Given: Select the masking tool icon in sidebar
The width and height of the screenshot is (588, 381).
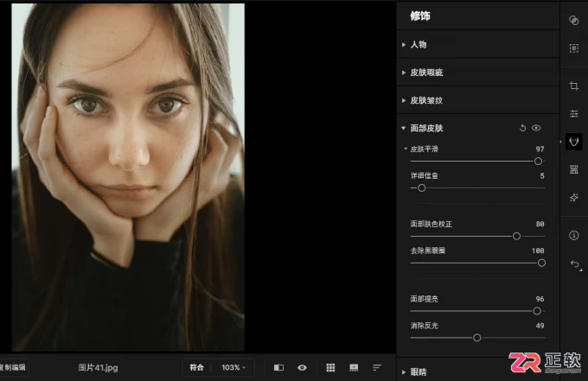Looking at the screenshot, I should point(574,48).
